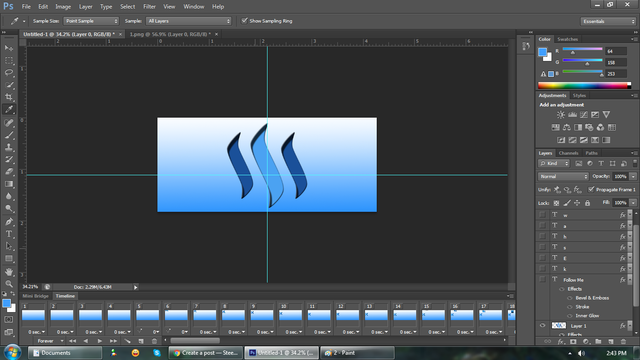Click Create new layer icon
This screenshot has width=640, height=360.
[611, 342]
